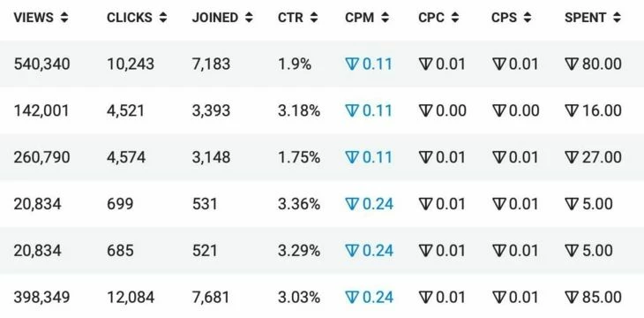Select the 3.18% CTR cell
644x318 pixels.
tap(298, 110)
